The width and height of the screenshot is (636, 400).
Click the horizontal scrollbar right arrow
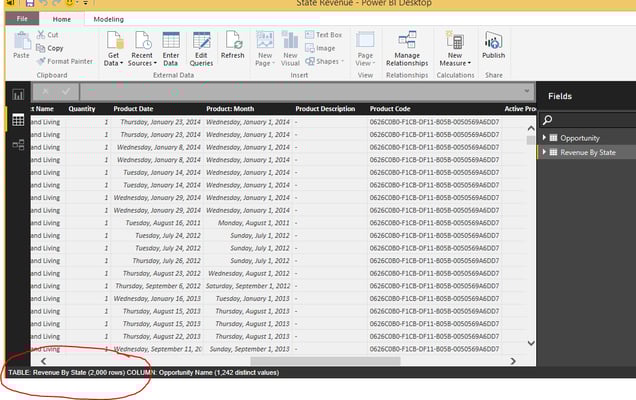point(513,361)
